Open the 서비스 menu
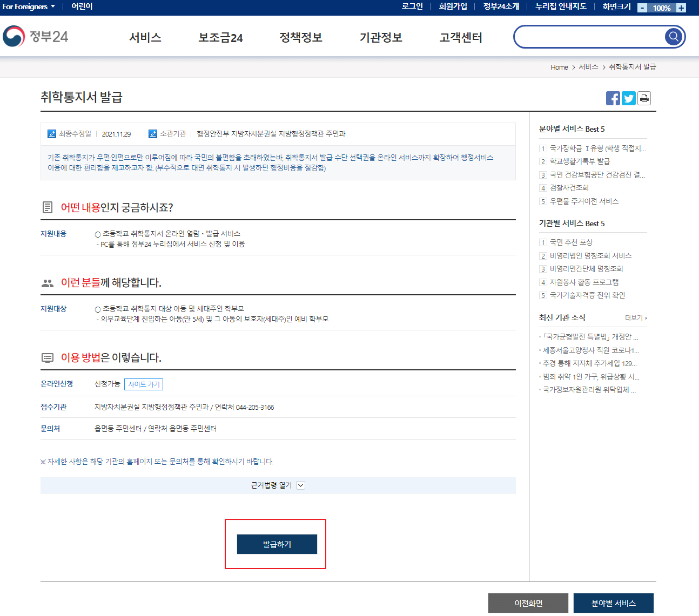699x616 pixels. pos(145,37)
